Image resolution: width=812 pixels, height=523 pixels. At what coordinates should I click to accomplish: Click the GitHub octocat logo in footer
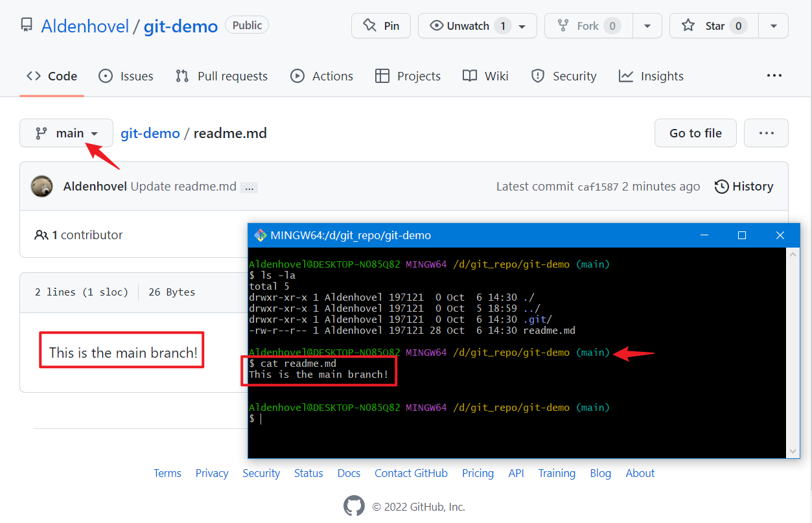[354, 506]
